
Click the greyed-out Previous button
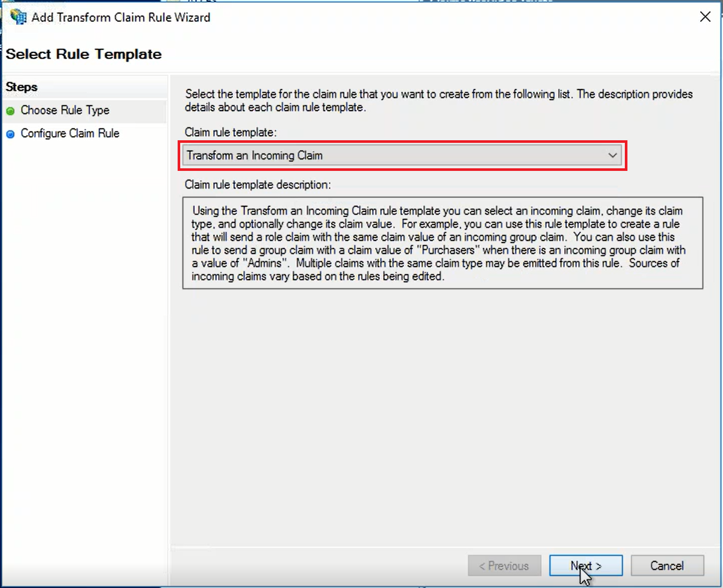point(504,566)
